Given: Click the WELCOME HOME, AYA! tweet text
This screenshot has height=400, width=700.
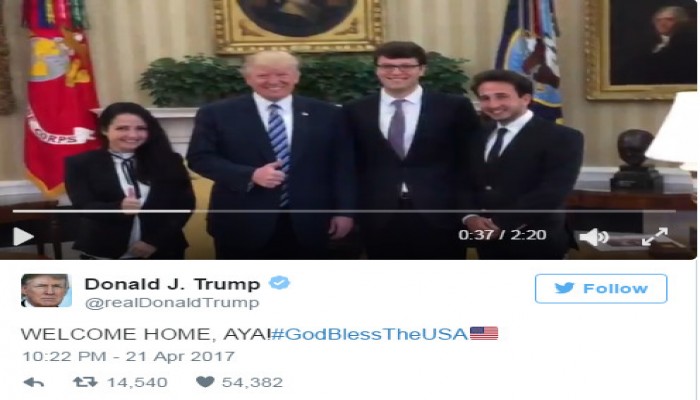Looking at the screenshot, I should pyautogui.click(x=146, y=334).
